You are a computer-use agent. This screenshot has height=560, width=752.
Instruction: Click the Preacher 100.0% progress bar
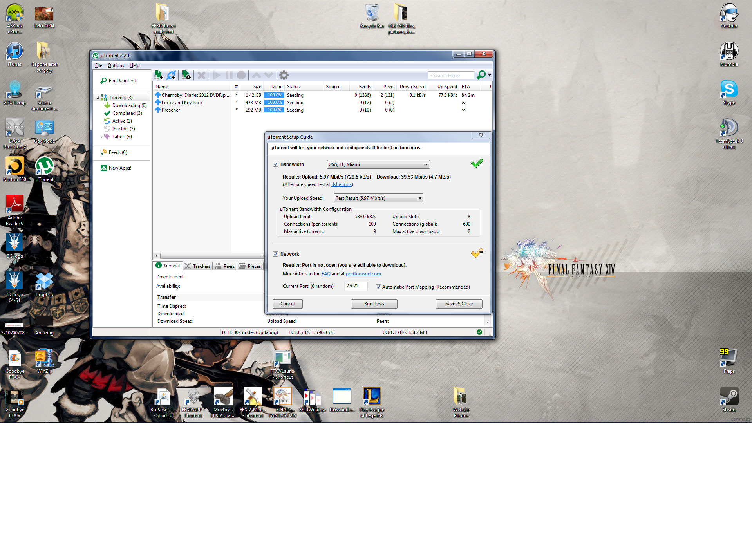274,110
